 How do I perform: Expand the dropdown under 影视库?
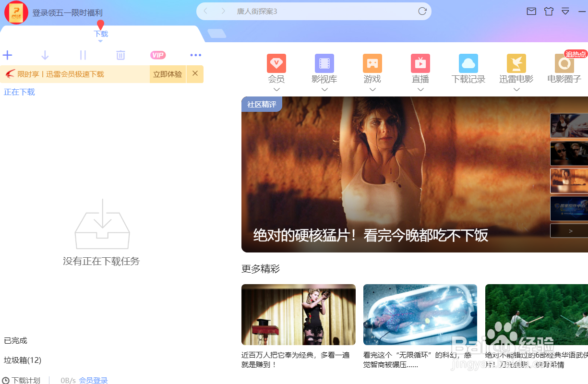[324, 89]
